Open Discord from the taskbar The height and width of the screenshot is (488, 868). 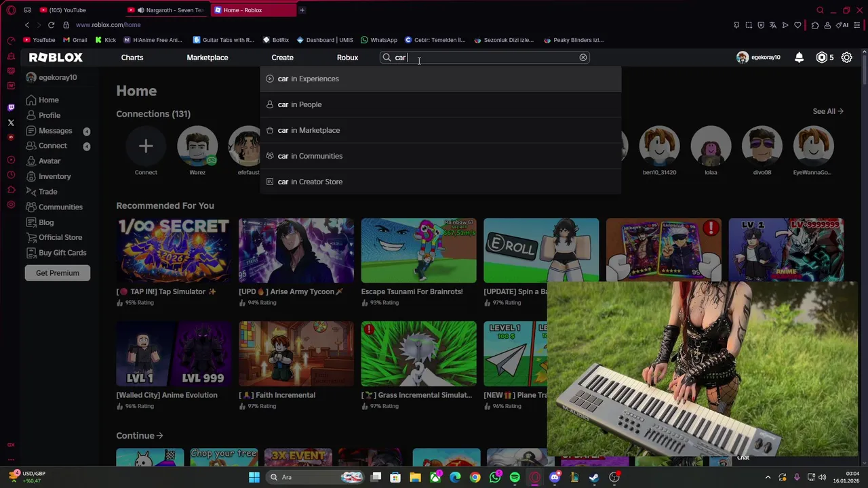555,477
